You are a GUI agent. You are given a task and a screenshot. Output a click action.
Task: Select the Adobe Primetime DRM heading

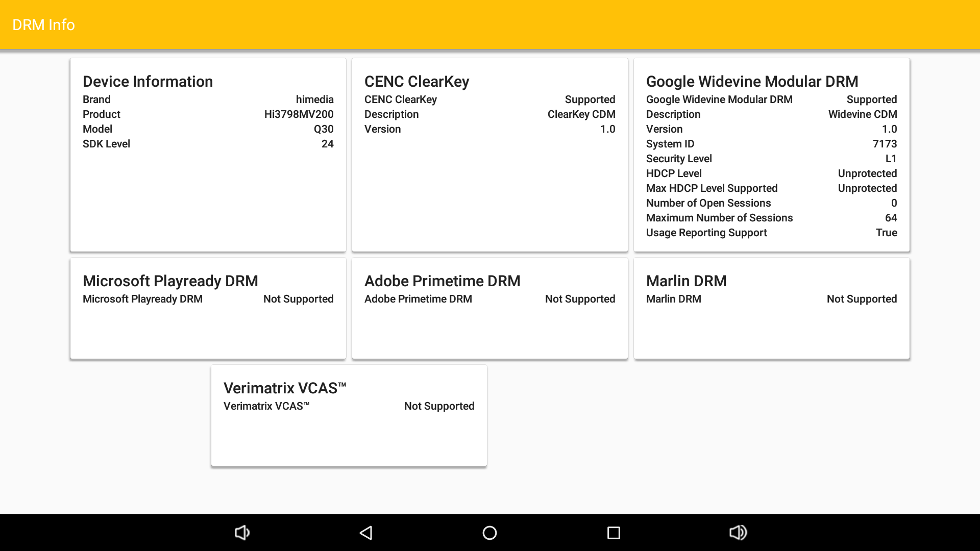click(x=442, y=281)
